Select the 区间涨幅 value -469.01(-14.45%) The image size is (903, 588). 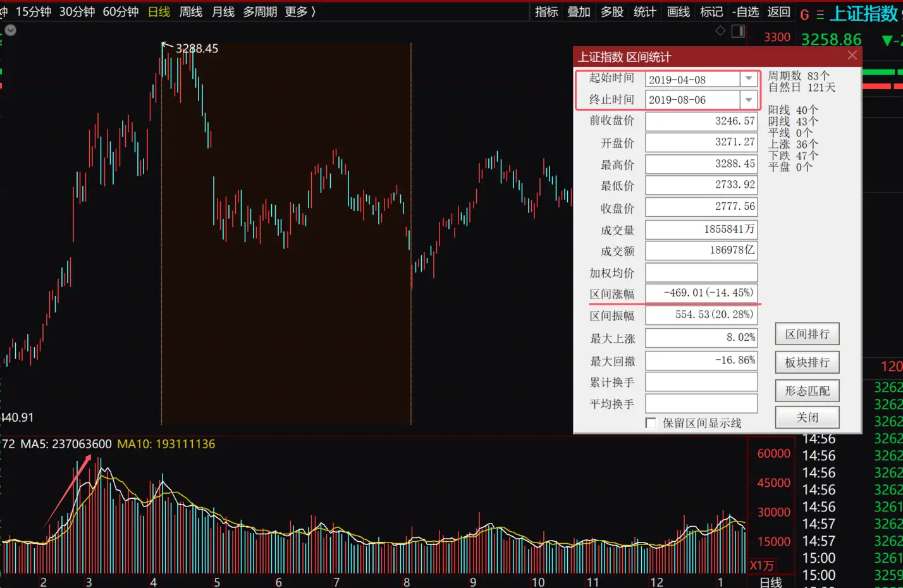[x=701, y=293]
